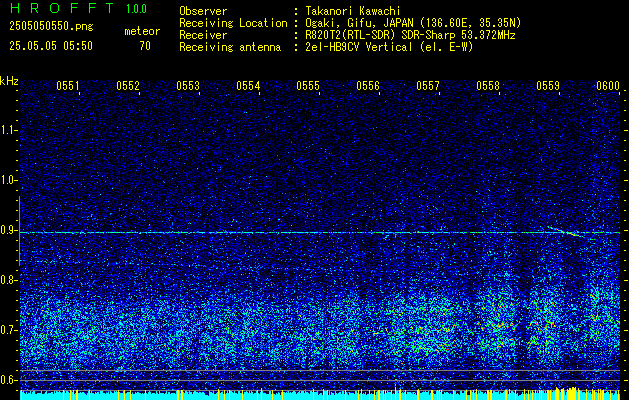This screenshot has width=629, height=400.
Task: Click the 0556 time marker
Action: coord(368,86)
